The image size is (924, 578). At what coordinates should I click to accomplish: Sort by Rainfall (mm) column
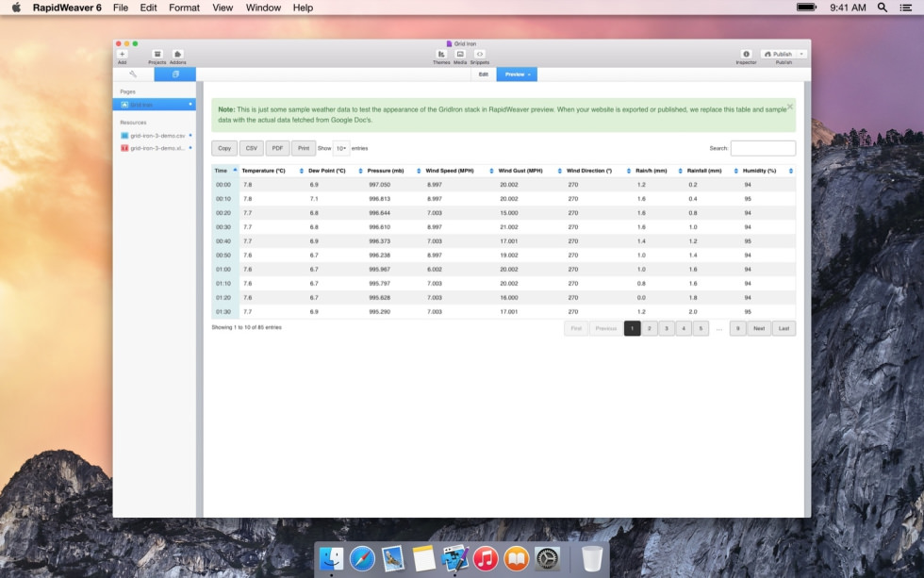(x=713, y=171)
